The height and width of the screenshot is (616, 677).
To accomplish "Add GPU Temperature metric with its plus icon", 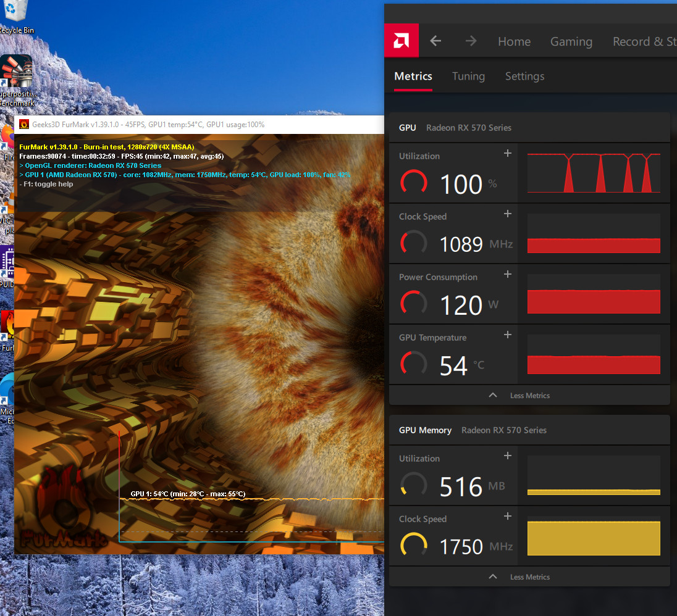I will (x=508, y=335).
